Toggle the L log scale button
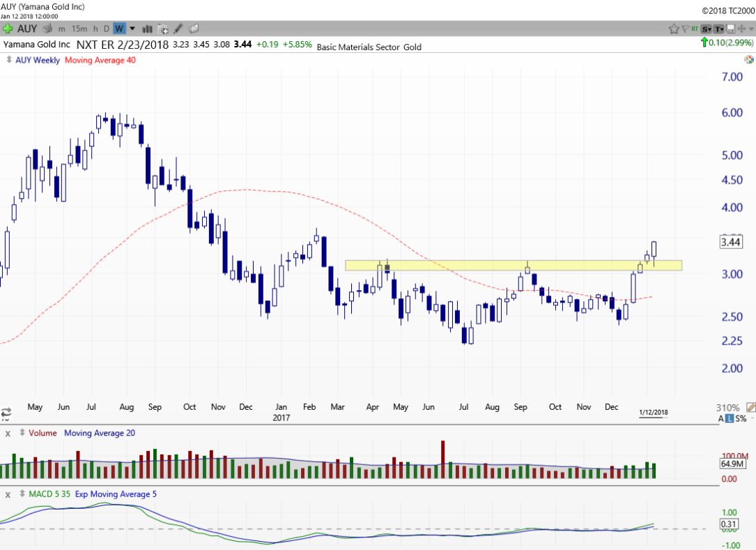Image resolution: width=756 pixels, height=550 pixels. point(730,418)
